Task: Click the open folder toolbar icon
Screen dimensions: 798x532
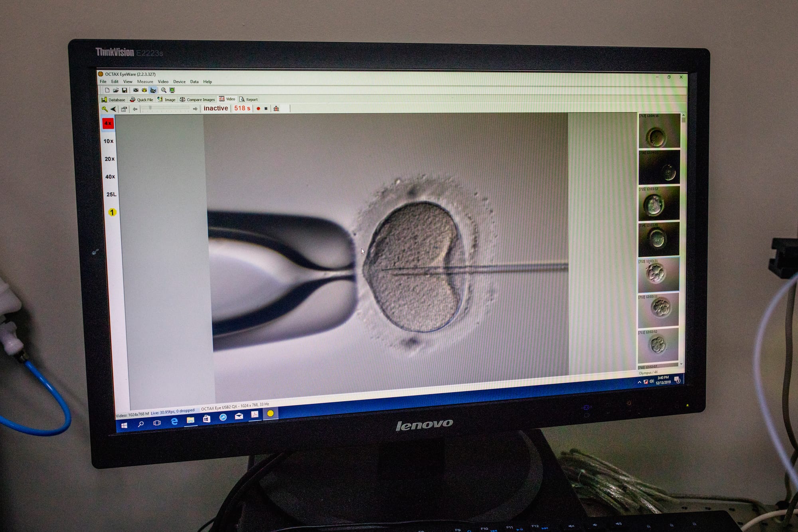Action: click(116, 90)
